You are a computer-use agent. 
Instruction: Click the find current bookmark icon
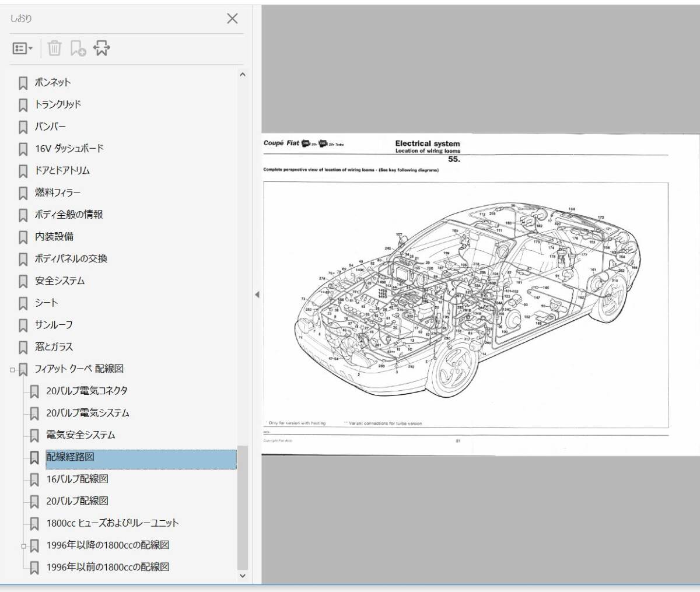pos(102,48)
